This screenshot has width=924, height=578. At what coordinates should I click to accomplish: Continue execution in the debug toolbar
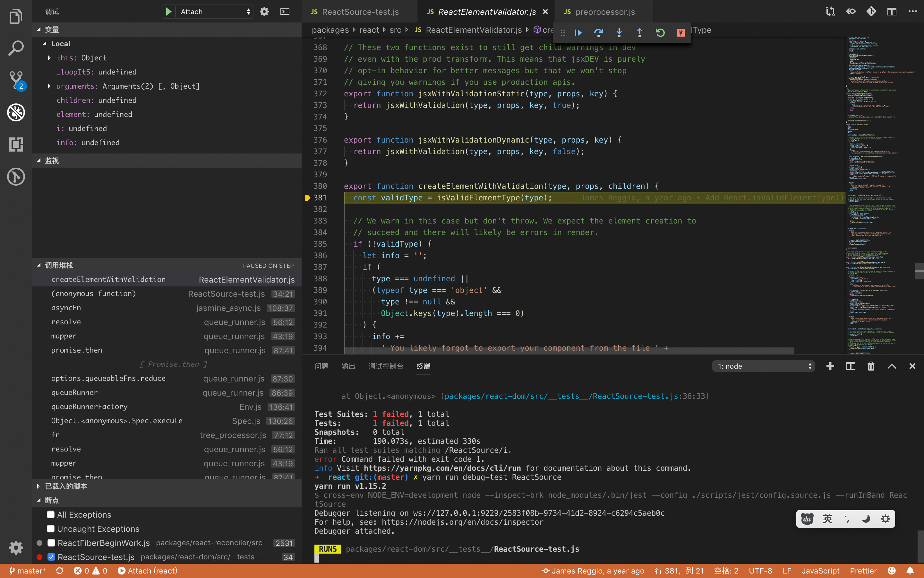point(578,33)
